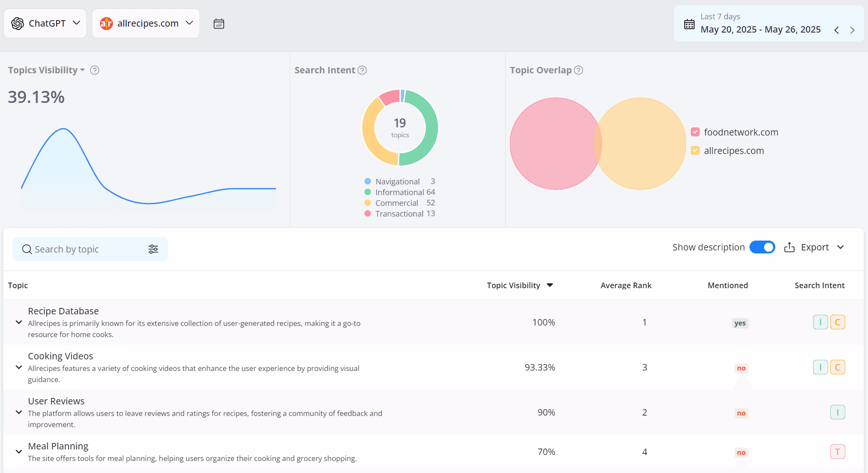Click the Average Rank column header
868x473 pixels.
pos(625,286)
